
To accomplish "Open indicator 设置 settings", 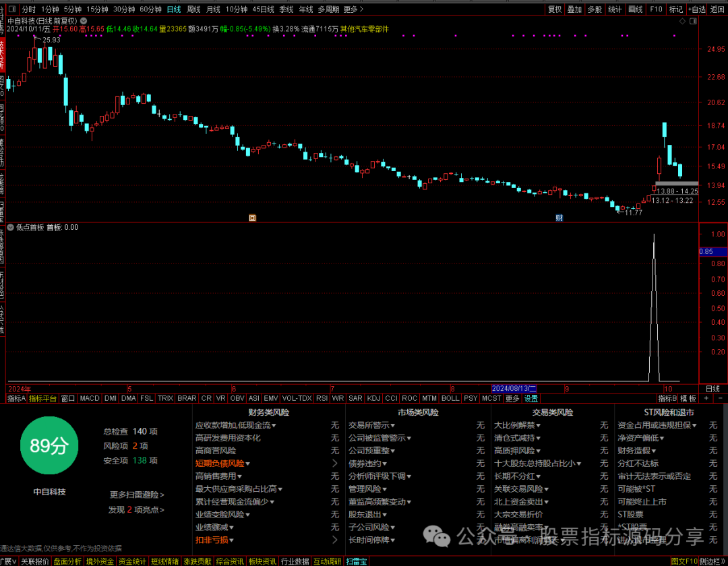I will pos(530,398).
